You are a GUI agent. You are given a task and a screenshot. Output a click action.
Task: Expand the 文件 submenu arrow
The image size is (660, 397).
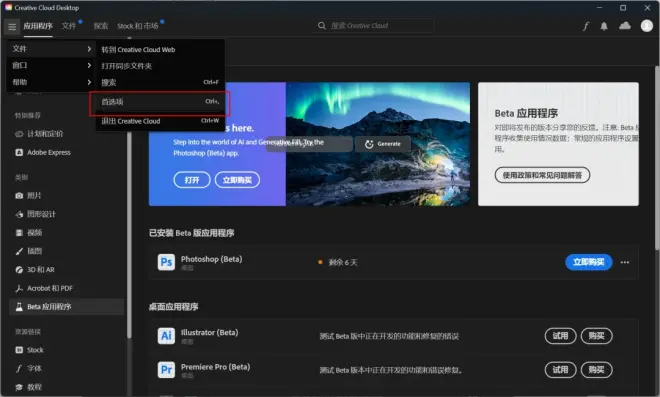tap(89, 49)
